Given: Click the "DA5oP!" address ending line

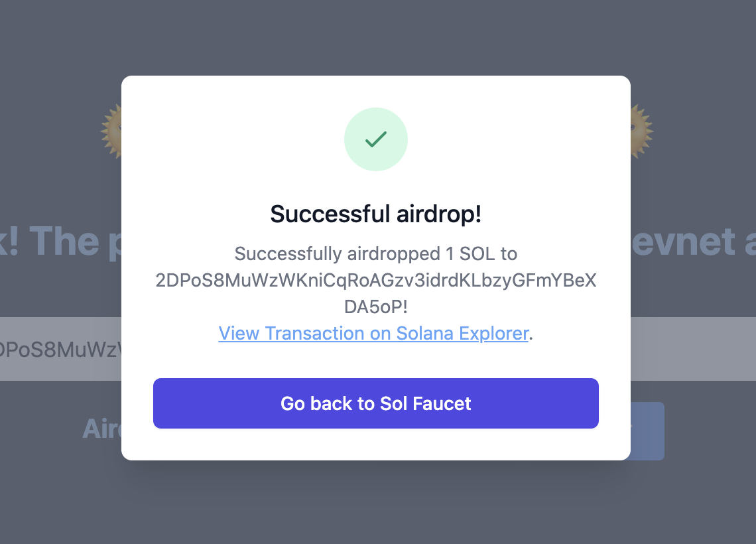Looking at the screenshot, I should pos(376,306).
